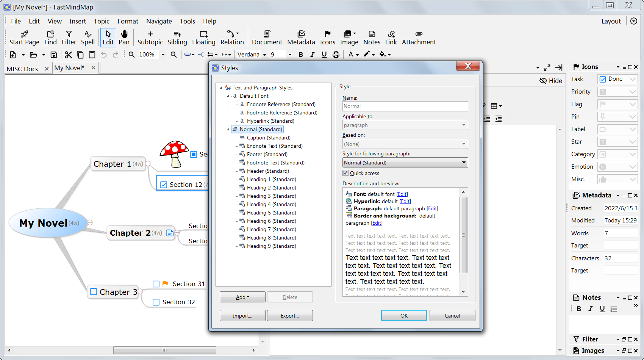This screenshot has width=644, height=360.
Task: Click Cancel in Styles dialog
Action: (452, 316)
